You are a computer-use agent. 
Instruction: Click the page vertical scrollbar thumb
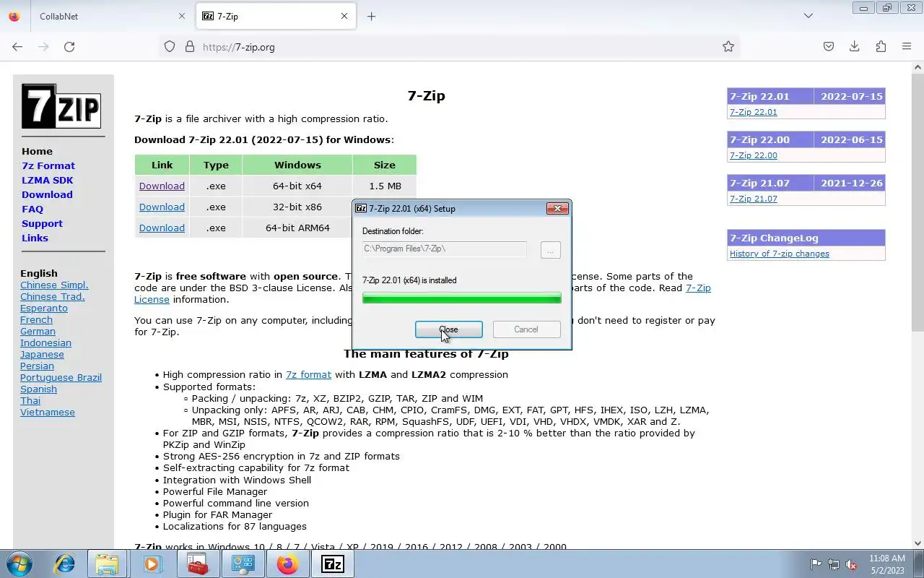[918, 202]
